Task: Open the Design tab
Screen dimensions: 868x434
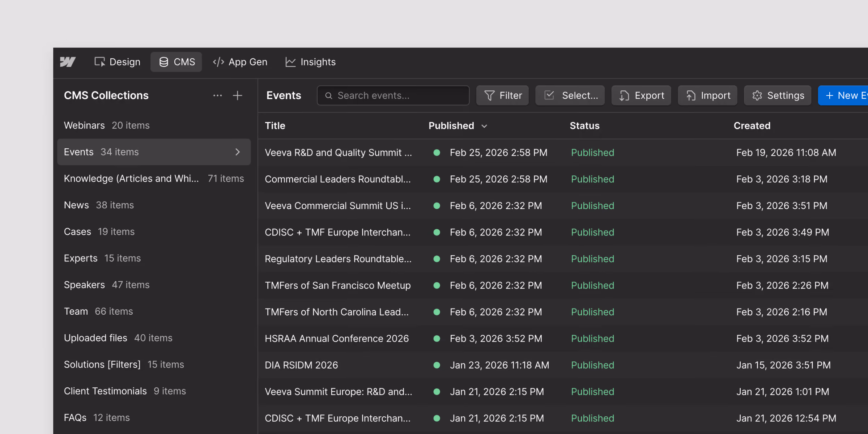Action: (x=117, y=62)
